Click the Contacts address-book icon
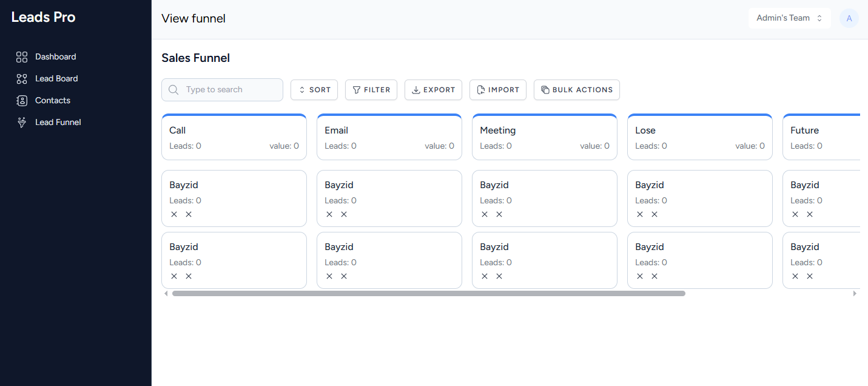 (22, 101)
